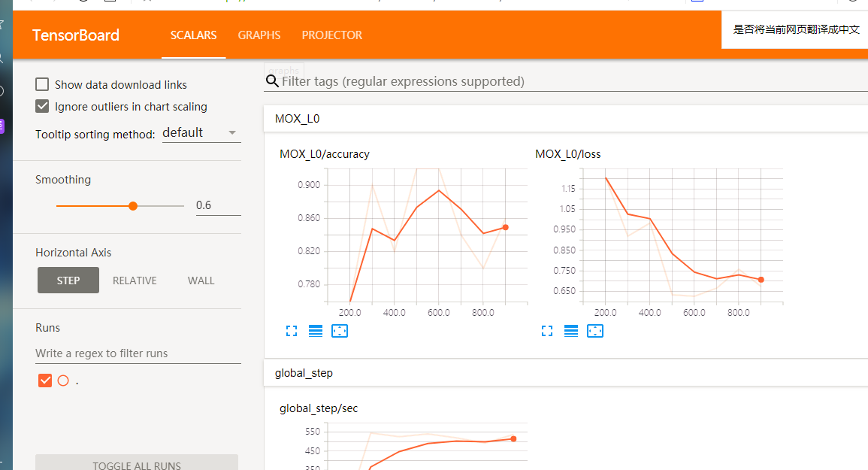Click the Horizontal Axis label

tap(73, 253)
